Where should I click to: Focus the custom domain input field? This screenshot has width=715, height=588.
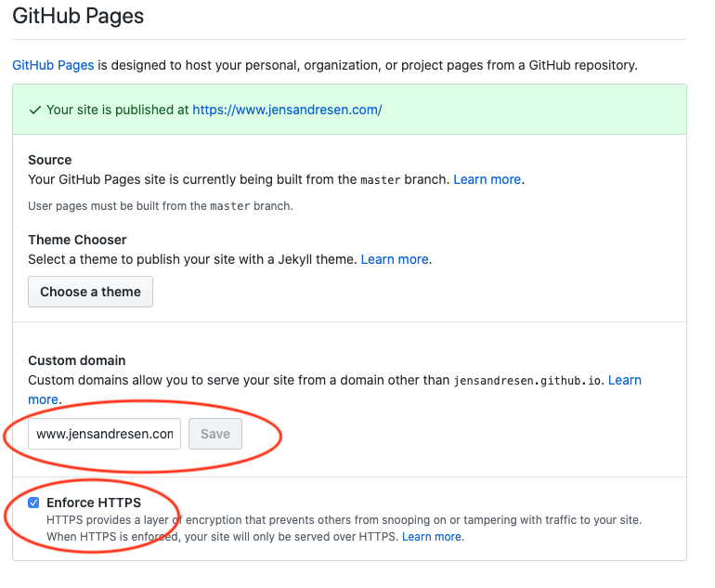click(x=104, y=434)
